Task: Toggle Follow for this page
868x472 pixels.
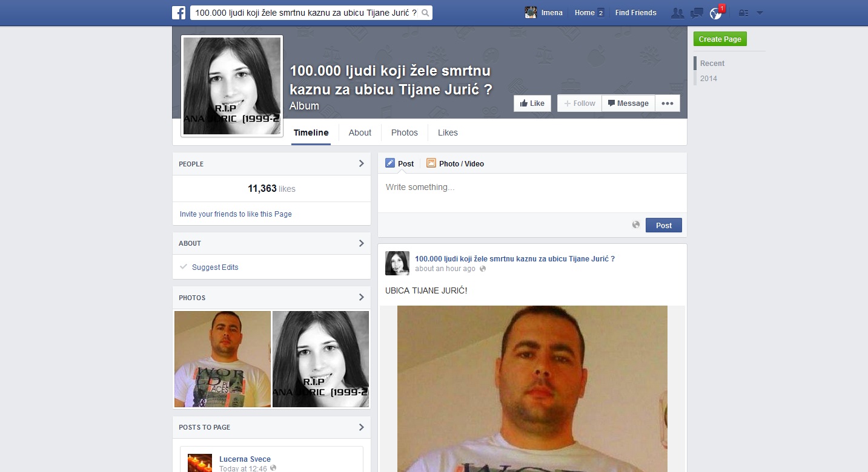Action: pos(580,103)
